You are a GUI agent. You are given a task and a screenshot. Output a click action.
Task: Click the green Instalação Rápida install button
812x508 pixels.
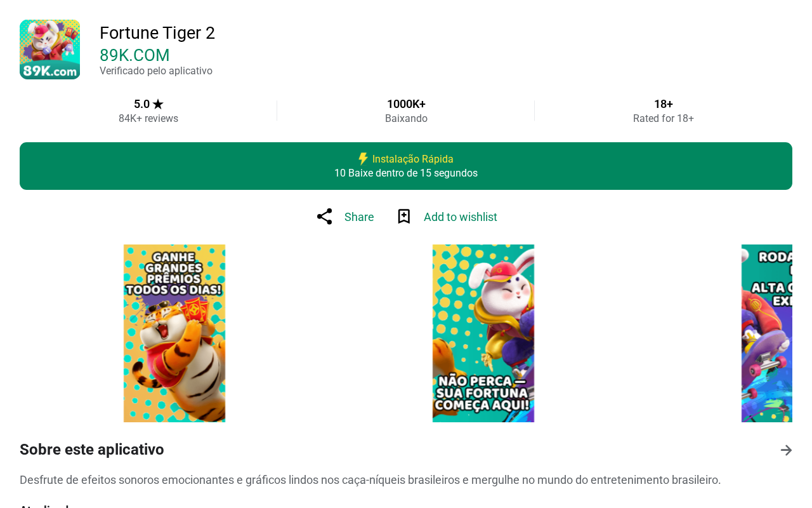406,166
